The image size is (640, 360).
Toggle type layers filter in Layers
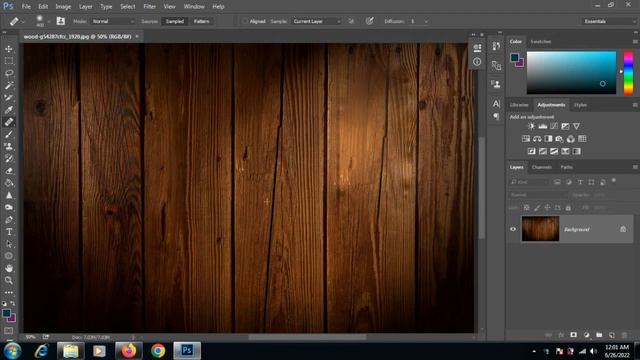click(x=580, y=182)
